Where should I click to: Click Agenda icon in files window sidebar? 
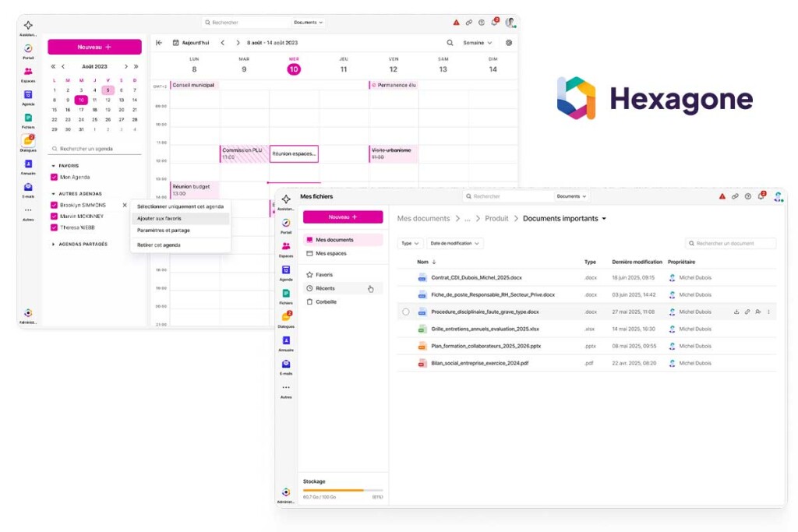[286, 270]
